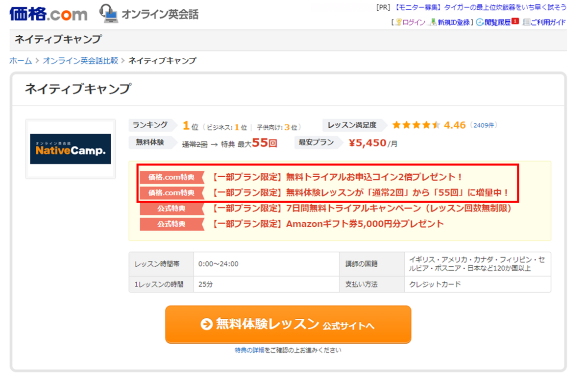Select the 25分 lesson time cell
Viewport: 588px width, 376px height.
click(x=267, y=284)
